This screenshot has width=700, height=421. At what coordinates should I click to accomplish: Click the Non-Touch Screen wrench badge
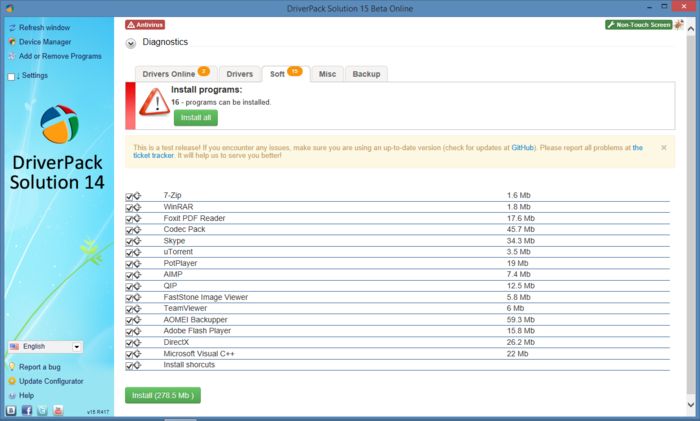pyautogui.click(x=638, y=25)
